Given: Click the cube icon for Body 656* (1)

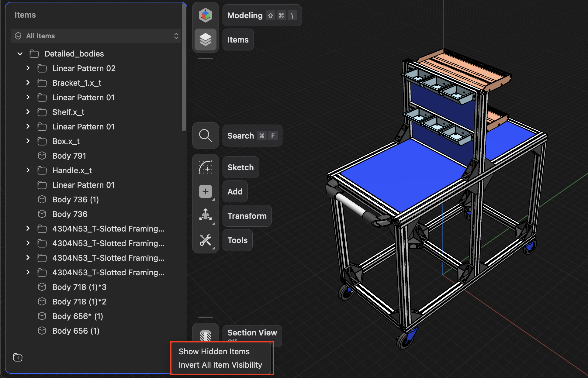Looking at the screenshot, I should pos(42,316).
